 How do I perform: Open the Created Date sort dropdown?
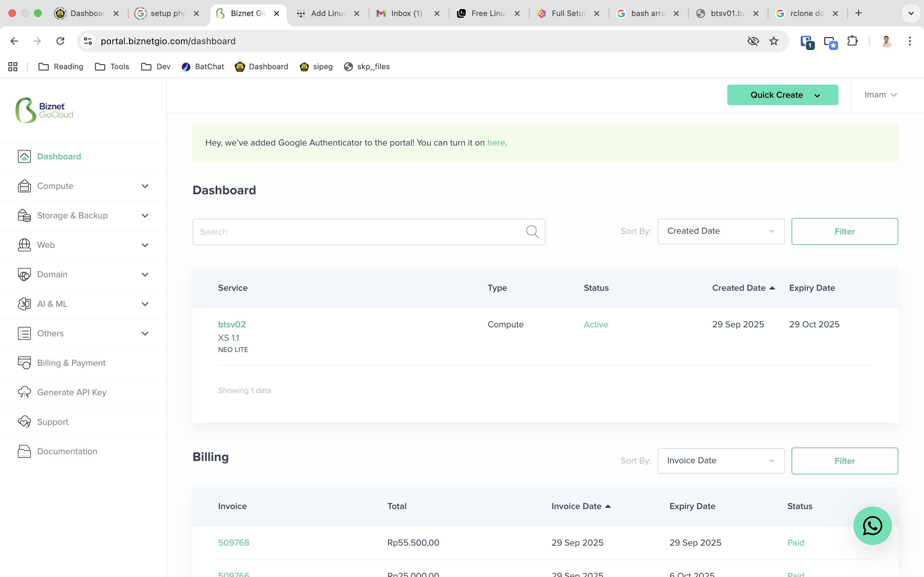tap(721, 231)
